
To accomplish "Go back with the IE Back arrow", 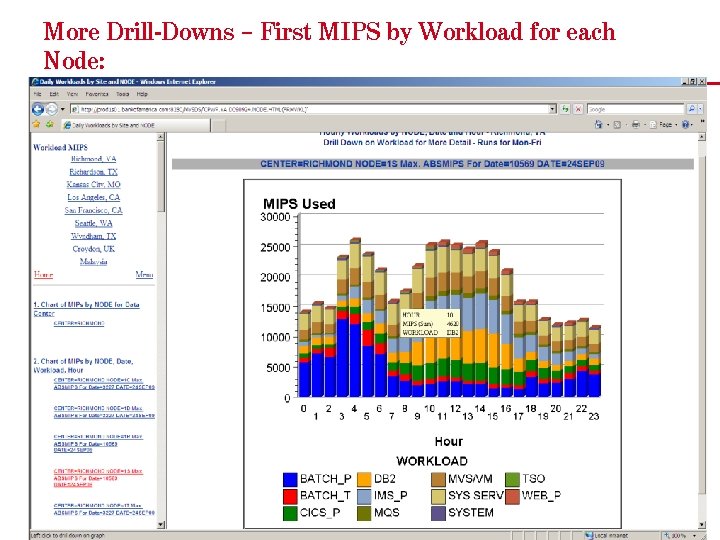I will coord(38,109).
